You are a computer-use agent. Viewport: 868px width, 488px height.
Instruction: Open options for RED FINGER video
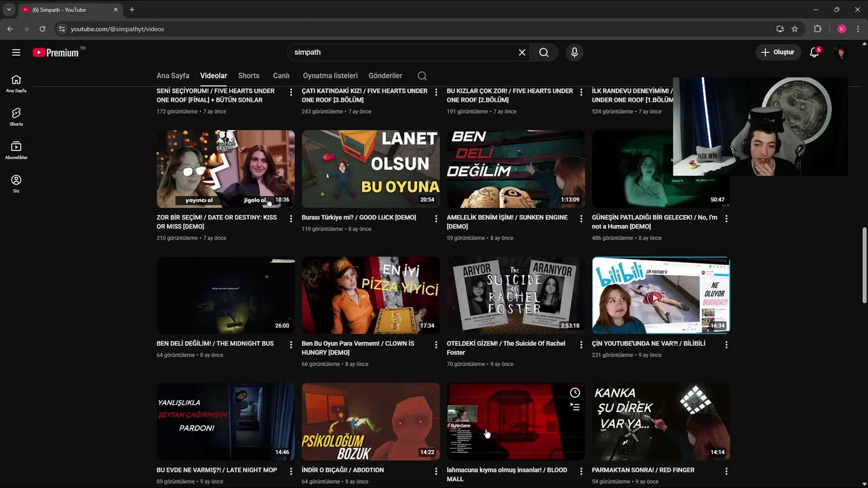coord(726,471)
